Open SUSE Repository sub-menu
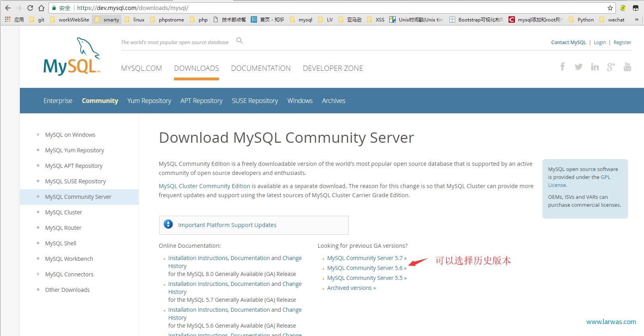The width and height of the screenshot is (644, 336). click(255, 101)
